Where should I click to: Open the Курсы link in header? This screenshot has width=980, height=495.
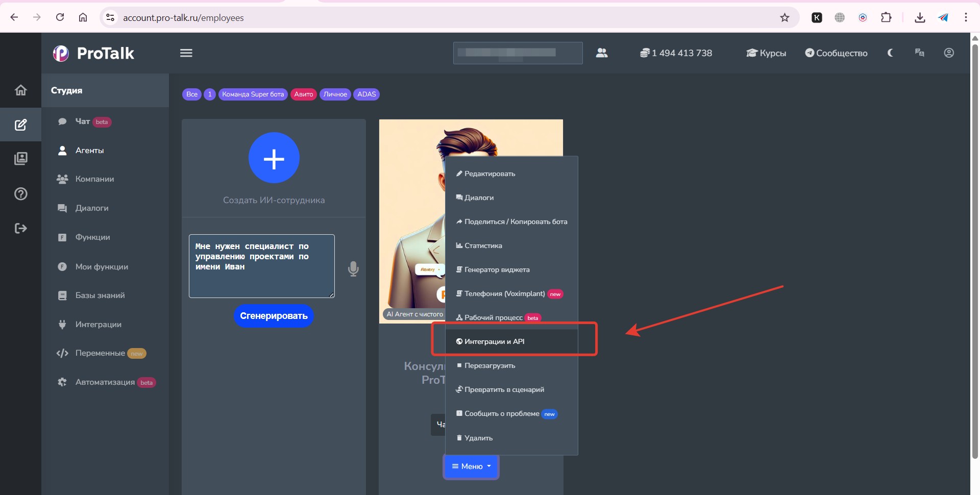pos(766,53)
